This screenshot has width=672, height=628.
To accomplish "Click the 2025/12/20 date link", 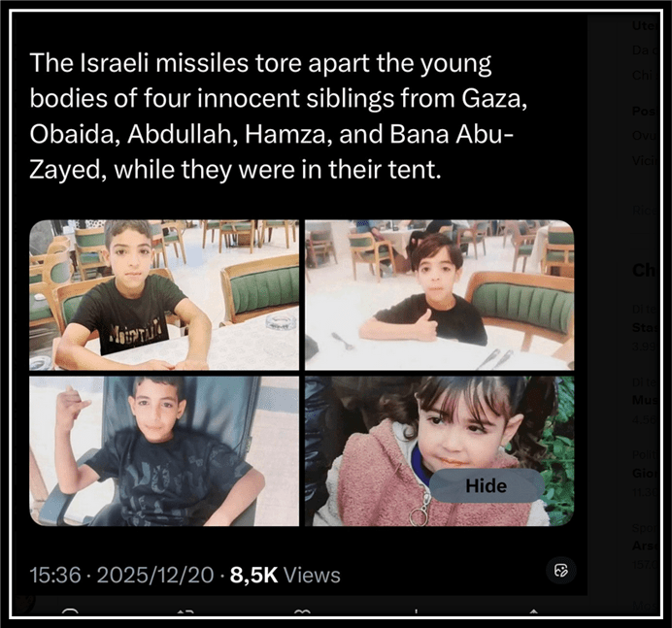I will (x=155, y=575).
